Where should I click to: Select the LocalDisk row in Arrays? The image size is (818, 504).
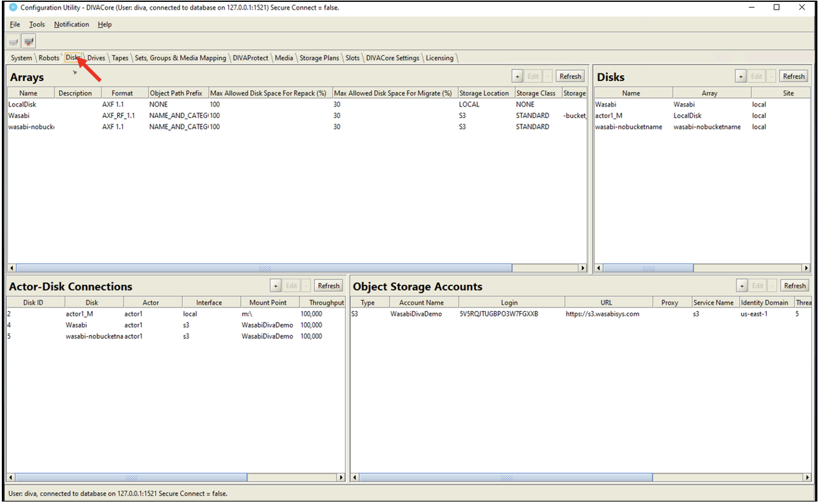[x=296, y=105]
